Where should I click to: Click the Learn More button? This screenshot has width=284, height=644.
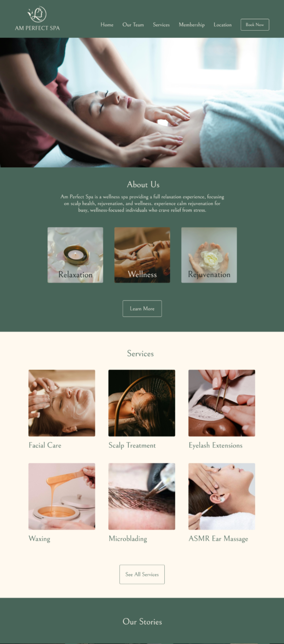[x=142, y=309]
